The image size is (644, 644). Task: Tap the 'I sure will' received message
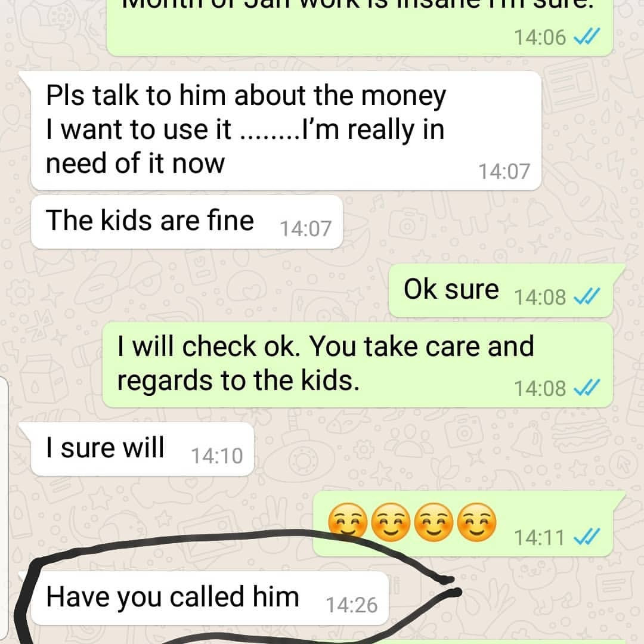click(143, 449)
